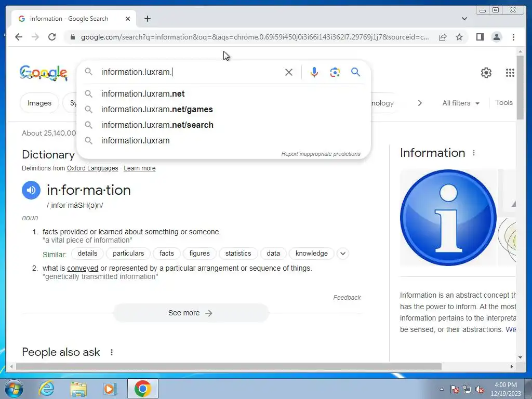Launch Internet Explorer from taskbar

point(46,389)
